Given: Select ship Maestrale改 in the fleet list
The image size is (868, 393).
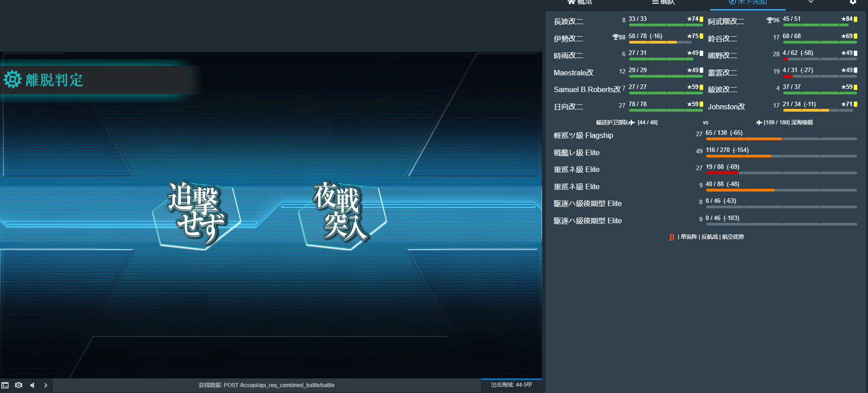Looking at the screenshot, I should pyautogui.click(x=573, y=73).
